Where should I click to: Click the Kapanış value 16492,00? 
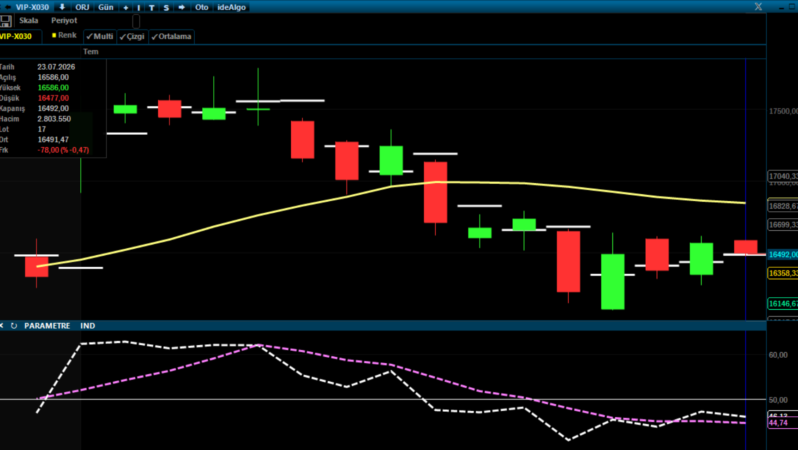(53, 108)
